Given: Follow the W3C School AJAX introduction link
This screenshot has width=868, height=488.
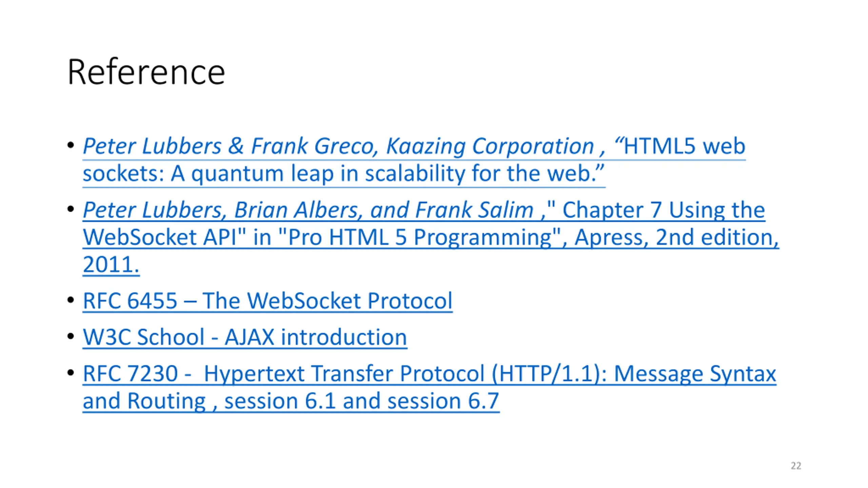Looking at the screenshot, I should pyautogui.click(x=245, y=337).
